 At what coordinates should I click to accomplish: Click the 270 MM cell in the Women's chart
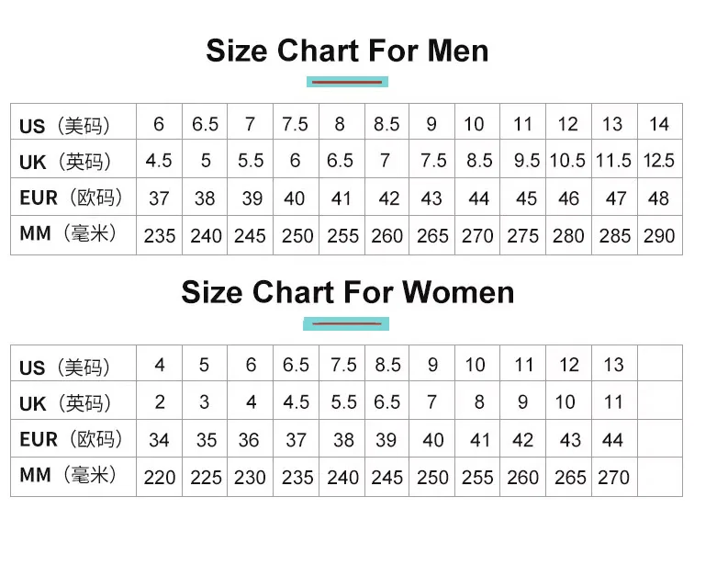(613, 478)
